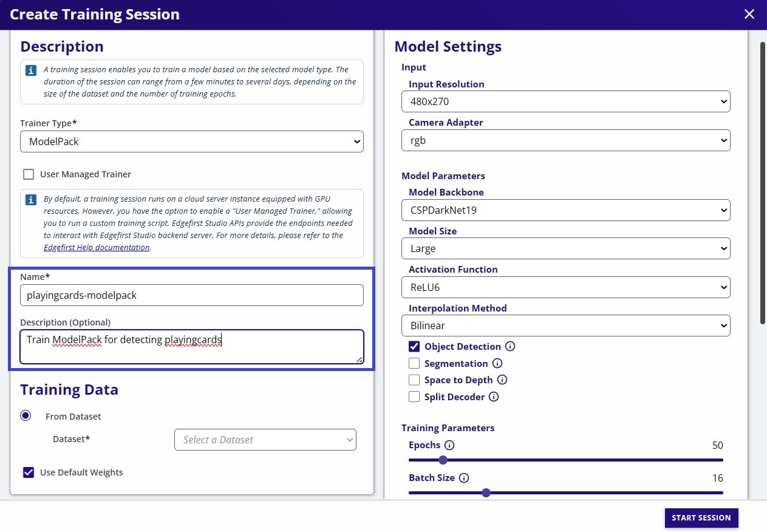Open the Edgefirst Help documentation link
This screenshot has width=767, height=532.
pos(97,248)
